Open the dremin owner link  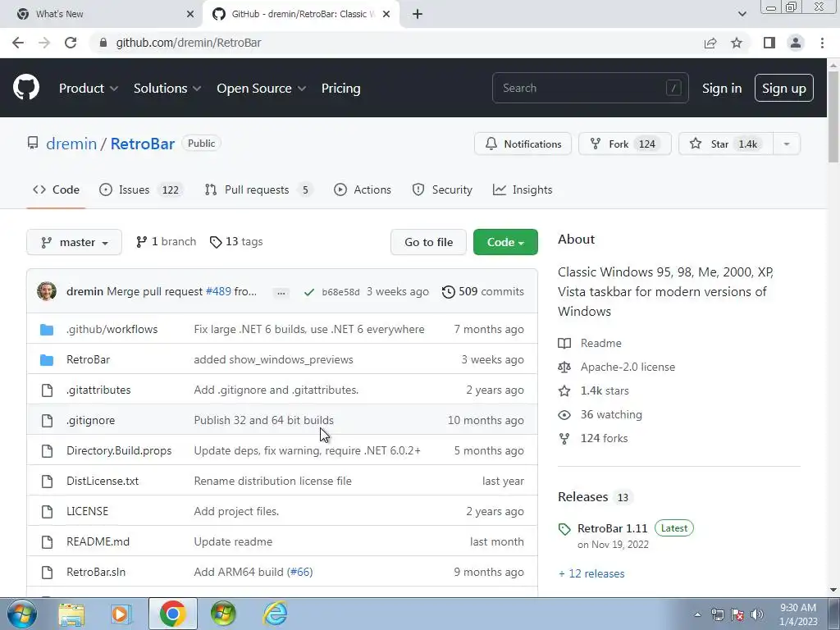[x=71, y=144]
